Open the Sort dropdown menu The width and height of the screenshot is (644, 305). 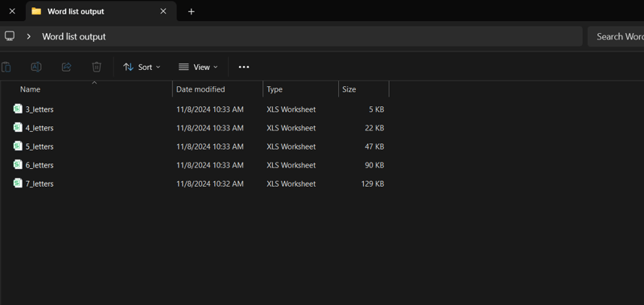click(x=142, y=67)
